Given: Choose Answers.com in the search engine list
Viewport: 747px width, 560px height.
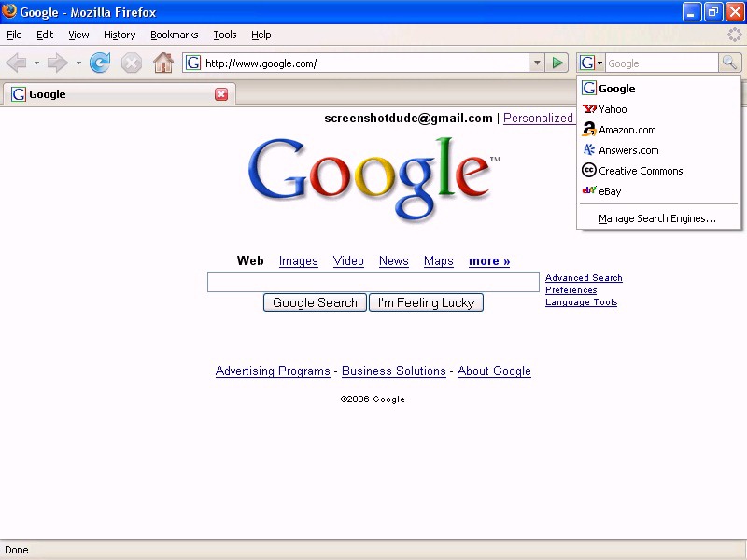Looking at the screenshot, I should (658, 150).
